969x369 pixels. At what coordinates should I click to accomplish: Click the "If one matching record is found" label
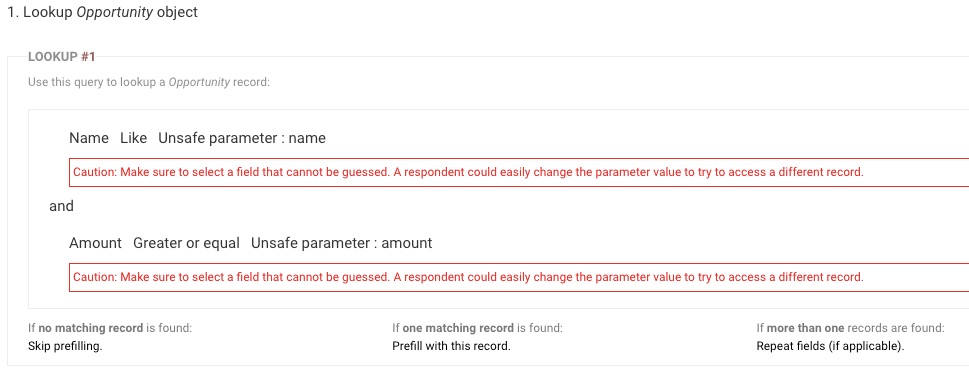[x=477, y=328]
